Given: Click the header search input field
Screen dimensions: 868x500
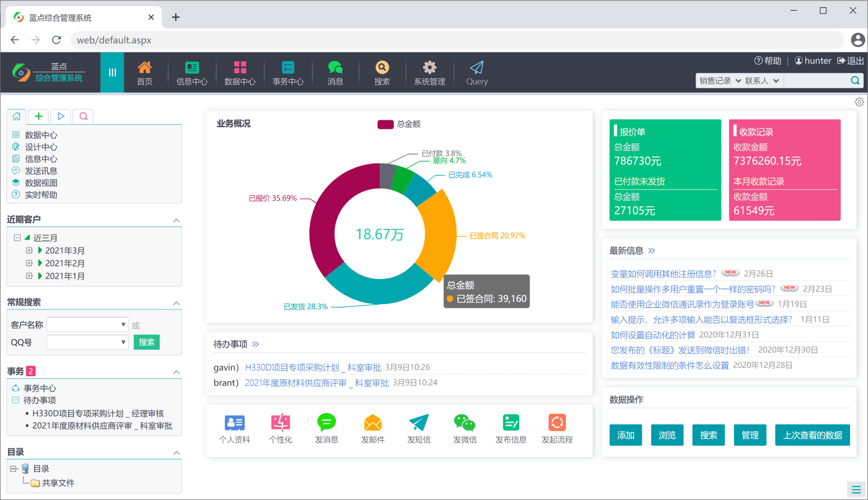Looking at the screenshot, I should point(816,81).
